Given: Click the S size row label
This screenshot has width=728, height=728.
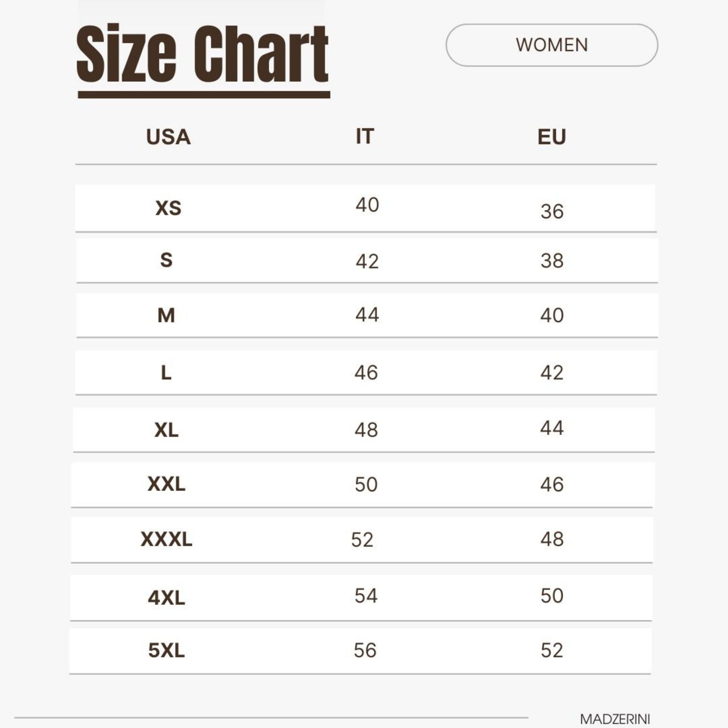Looking at the screenshot, I should click(166, 260).
